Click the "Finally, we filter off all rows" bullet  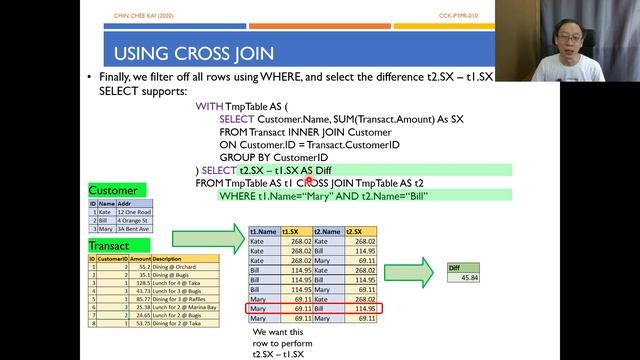click(x=296, y=84)
